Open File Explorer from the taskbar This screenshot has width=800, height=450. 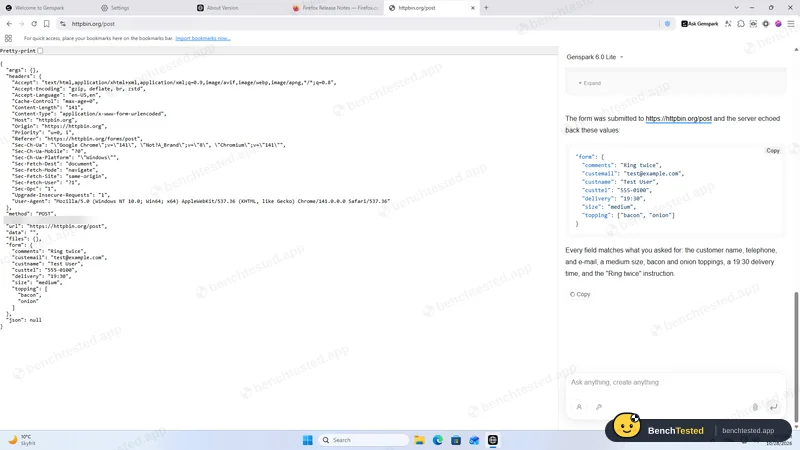(x=419, y=440)
